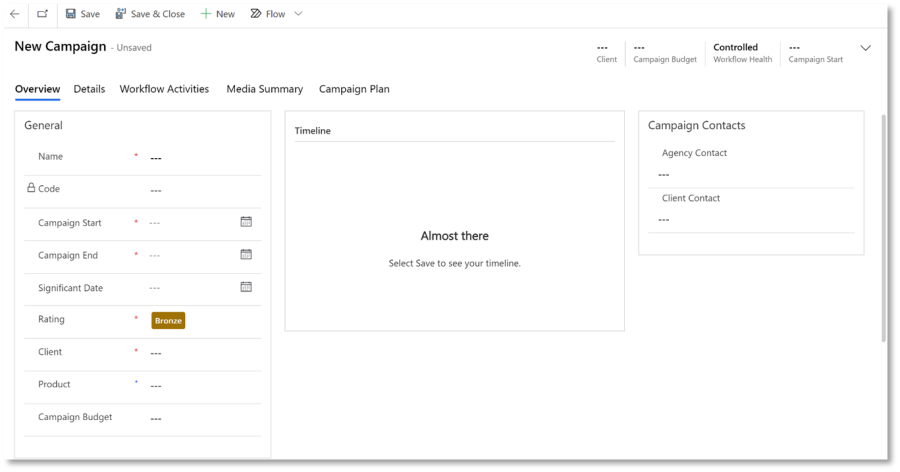Go to the Campaign Plan tab
Image resolution: width=900 pixels, height=472 pixels.
tap(354, 89)
